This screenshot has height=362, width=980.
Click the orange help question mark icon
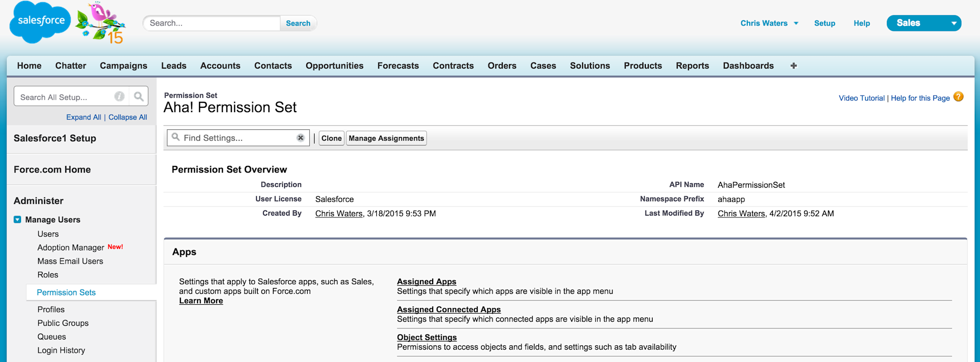point(958,97)
